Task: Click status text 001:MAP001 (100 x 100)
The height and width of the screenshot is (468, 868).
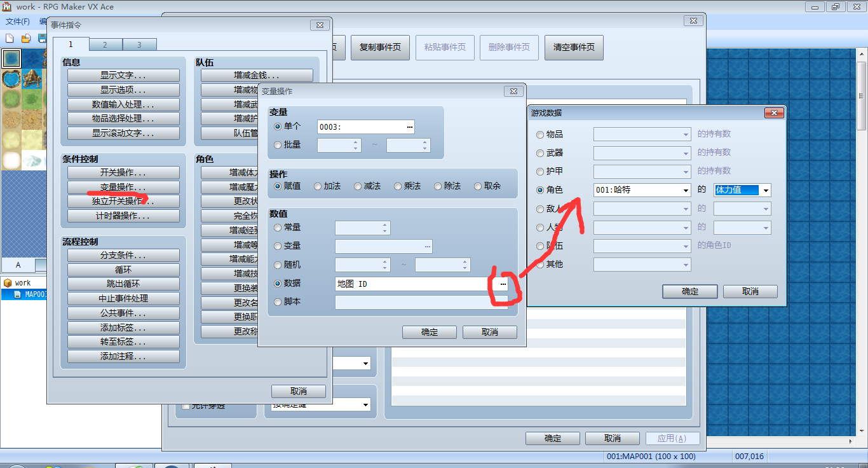Action: (651, 457)
